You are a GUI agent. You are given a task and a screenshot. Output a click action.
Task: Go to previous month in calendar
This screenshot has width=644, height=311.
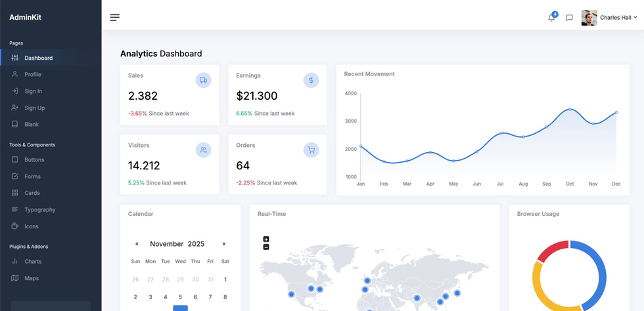(x=137, y=243)
